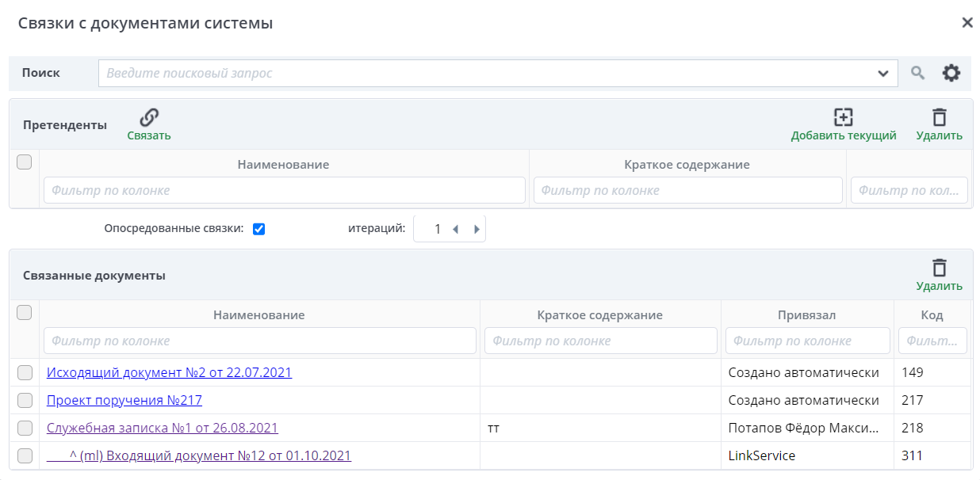980x480 pixels.
Task: Click the 'Привязал' column header
Action: pyautogui.click(x=806, y=314)
